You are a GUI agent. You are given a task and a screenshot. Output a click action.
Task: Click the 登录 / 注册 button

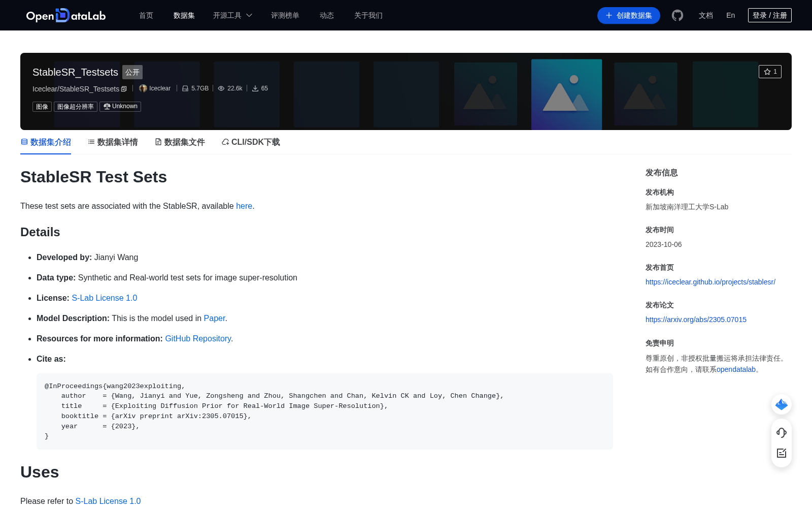[x=770, y=15]
